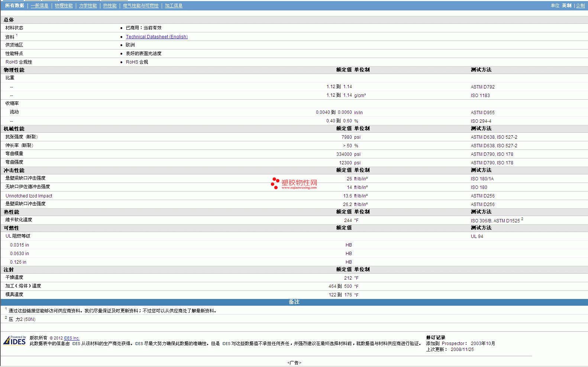This screenshot has width=588, height=367.
Task: Click the <广告> placeholder at page bottom
Action: [294, 363]
